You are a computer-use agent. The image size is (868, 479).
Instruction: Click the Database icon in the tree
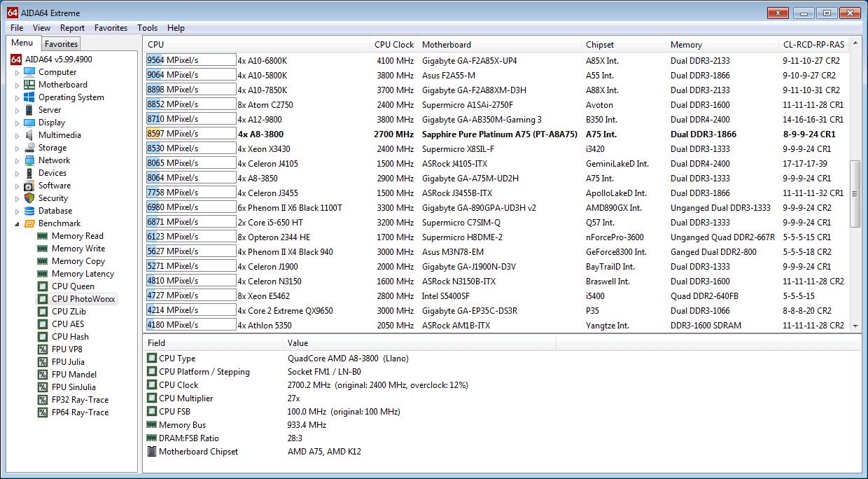[29, 211]
